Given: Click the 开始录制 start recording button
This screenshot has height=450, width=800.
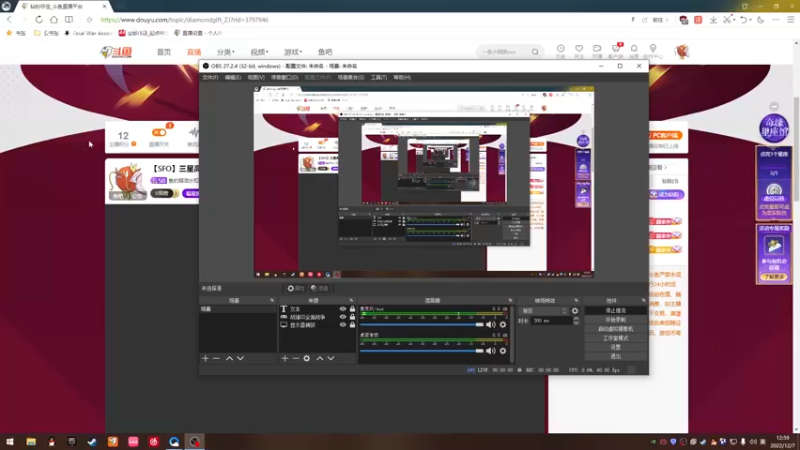Looking at the screenshot, I should click(x=616, y=320).
